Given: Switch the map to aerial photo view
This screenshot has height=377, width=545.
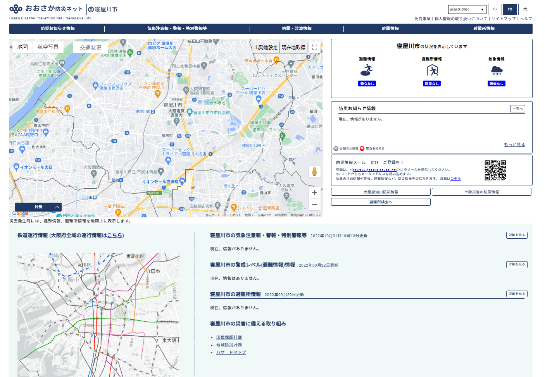Looking at the screenshot, I should (x=48, y=47).
